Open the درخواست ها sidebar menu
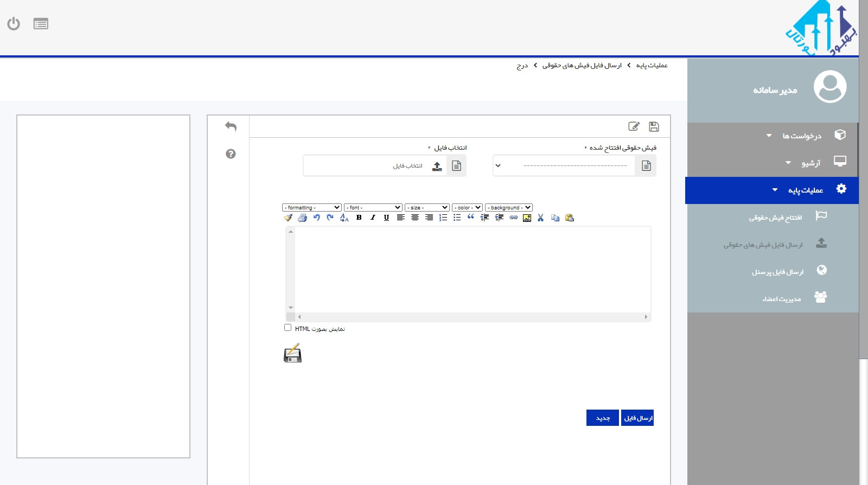The height and width of the screenshot is (485, 868). tap(801, 136)
